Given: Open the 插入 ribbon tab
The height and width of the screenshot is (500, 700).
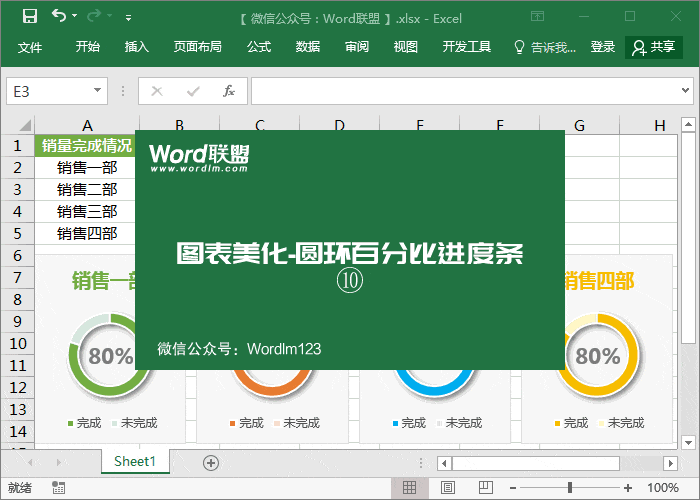Looking at the screenshot, I should tap(137, 47).
